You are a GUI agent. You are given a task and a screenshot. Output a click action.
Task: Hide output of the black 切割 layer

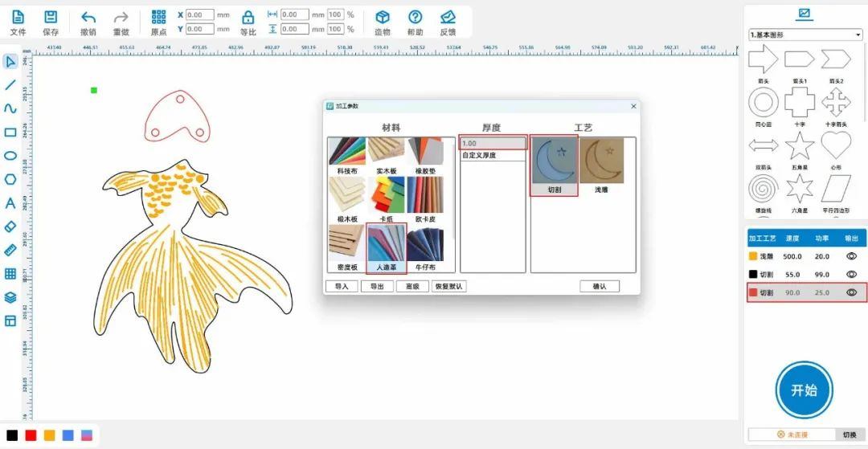click(x=851, y=274)
